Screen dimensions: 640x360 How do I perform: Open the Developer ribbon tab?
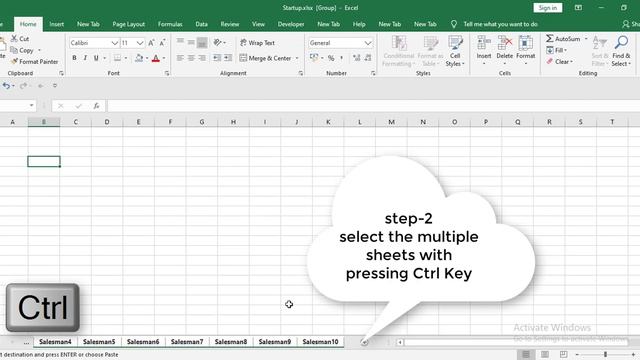(291, 24)
